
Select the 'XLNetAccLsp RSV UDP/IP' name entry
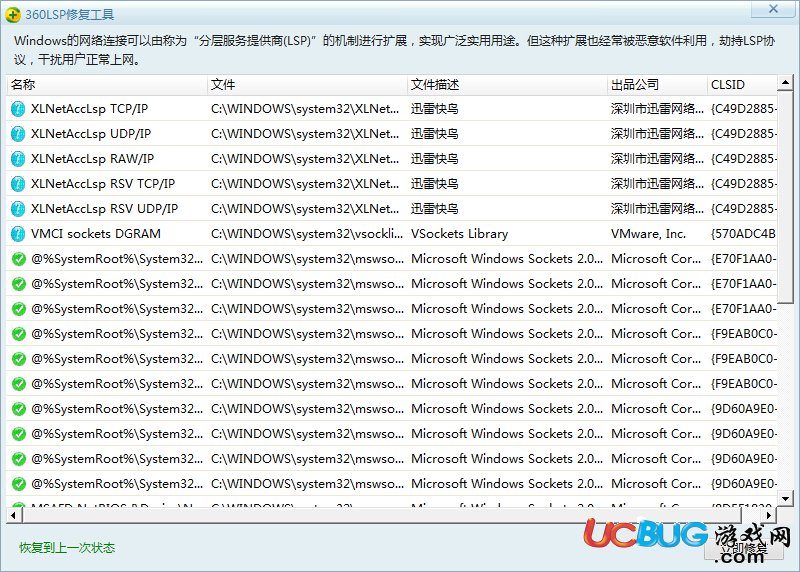click(x=104, y=209)
